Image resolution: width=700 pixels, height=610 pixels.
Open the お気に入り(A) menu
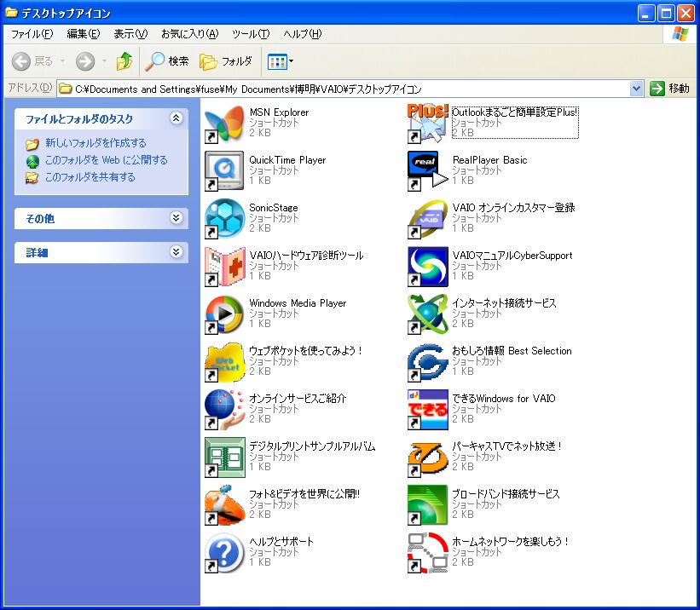(190, 34)
